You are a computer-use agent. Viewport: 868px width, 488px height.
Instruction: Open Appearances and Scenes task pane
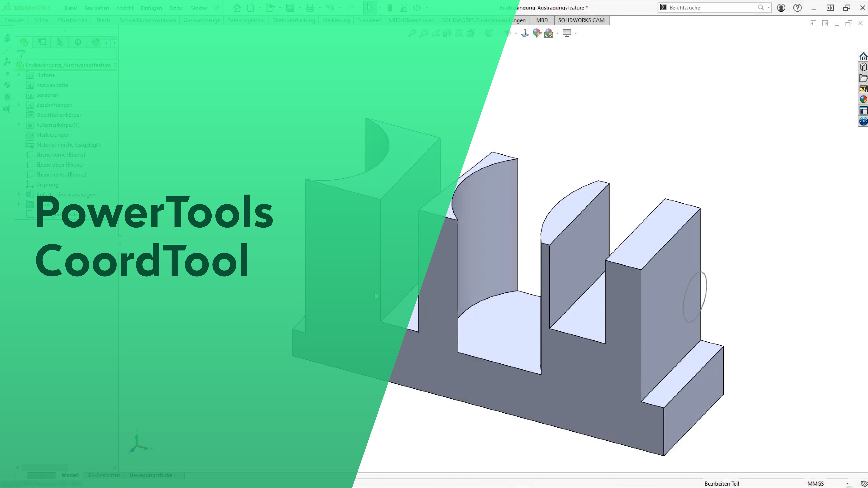(863, 100)
